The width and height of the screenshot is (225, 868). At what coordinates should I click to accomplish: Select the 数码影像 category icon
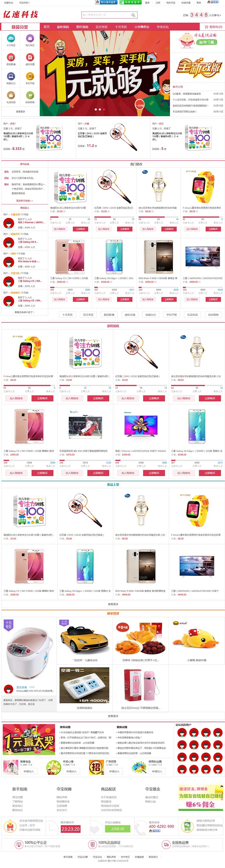click(x=11, y=57)
